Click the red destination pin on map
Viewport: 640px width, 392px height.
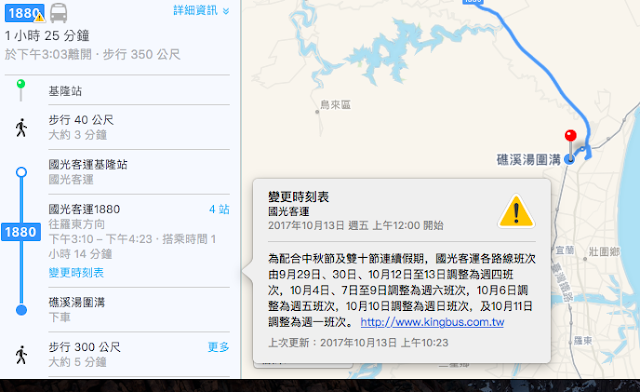tap(571, 136)
